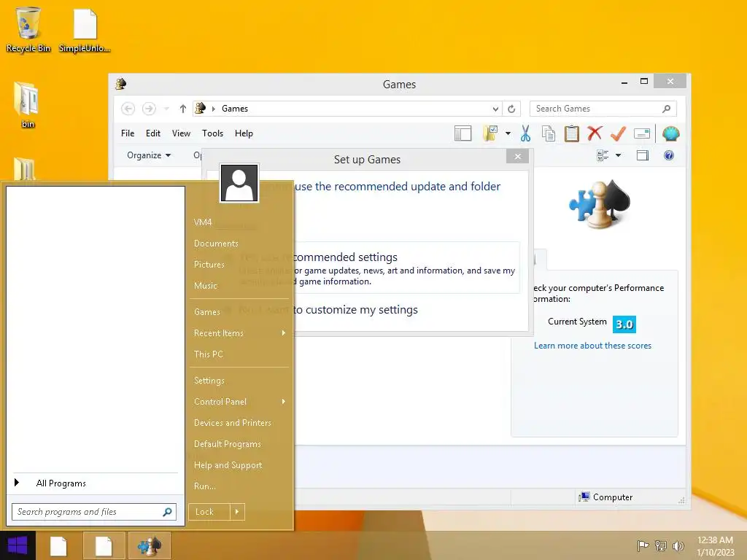Open the recent locations dropdown arrow
The width and height of the screenshot is (747, 560).
click(x=166, y=109)
